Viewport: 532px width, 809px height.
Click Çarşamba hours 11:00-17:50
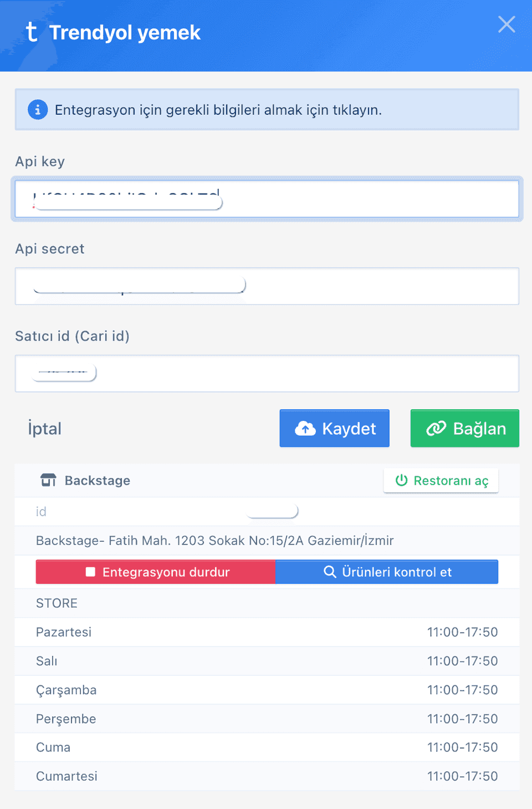[x=463, y=690]
